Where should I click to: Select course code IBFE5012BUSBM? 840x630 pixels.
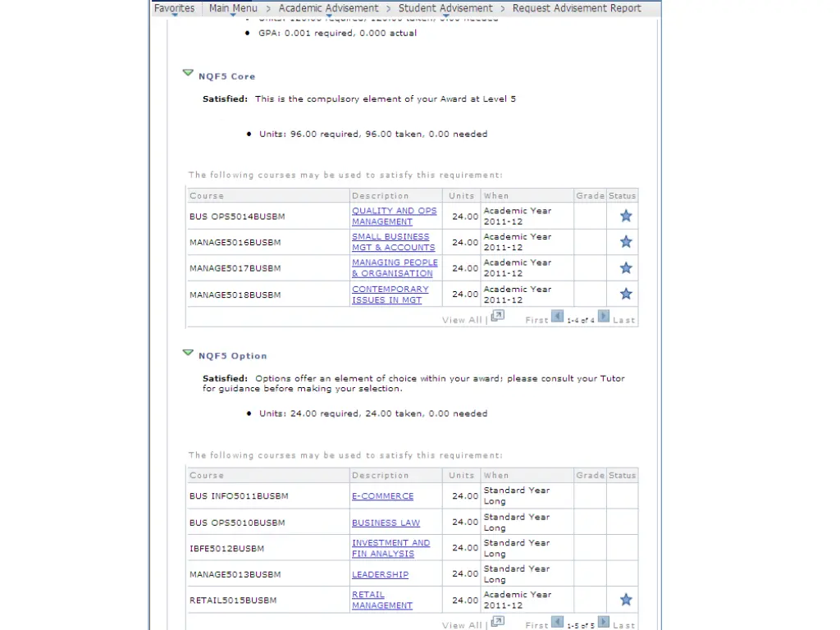pyautogui.click(x=226, y=549)
